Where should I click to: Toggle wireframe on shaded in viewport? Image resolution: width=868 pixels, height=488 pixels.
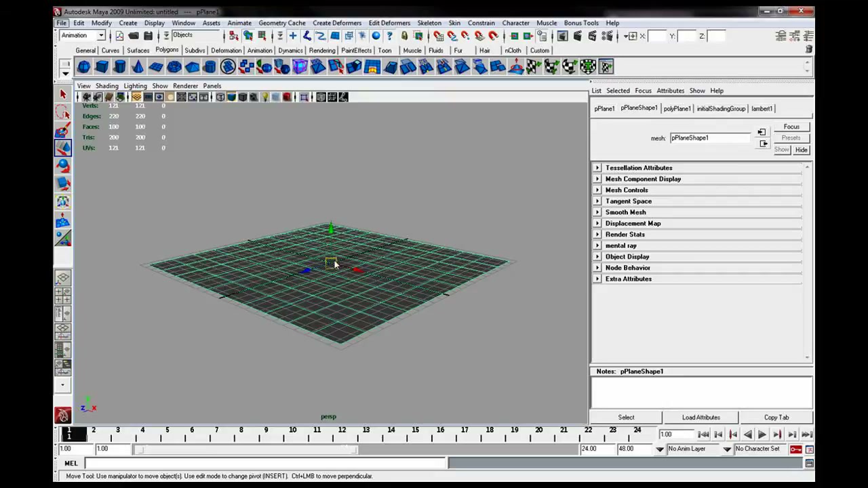coord(243,97)
